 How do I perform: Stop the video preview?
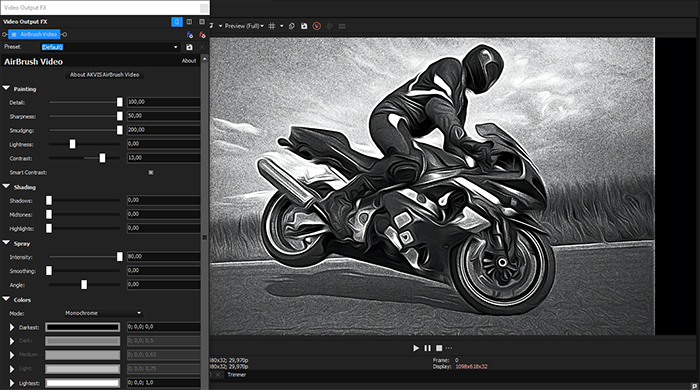439,348
